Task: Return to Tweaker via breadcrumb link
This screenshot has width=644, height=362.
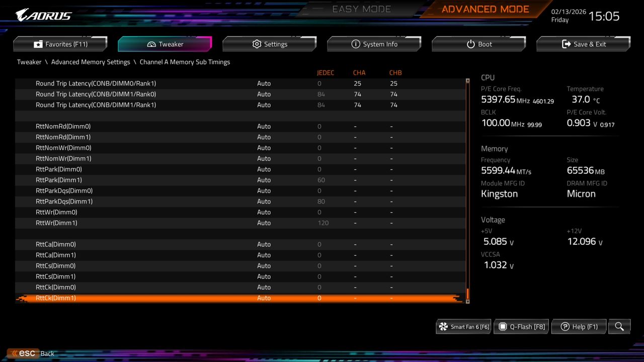Action: 29,62
